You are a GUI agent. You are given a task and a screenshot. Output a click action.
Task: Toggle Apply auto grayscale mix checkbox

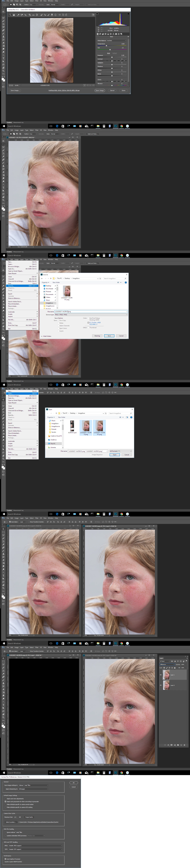(5, 802)
